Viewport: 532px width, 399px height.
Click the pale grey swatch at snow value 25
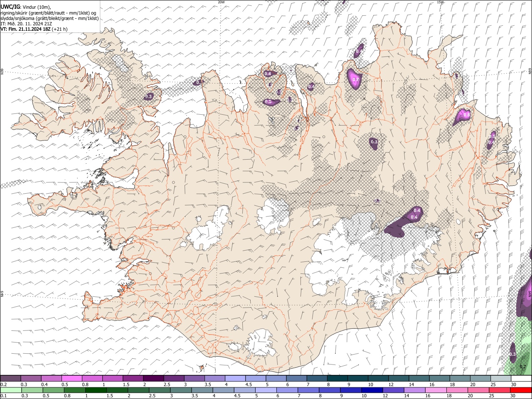[x=501, y=378]
